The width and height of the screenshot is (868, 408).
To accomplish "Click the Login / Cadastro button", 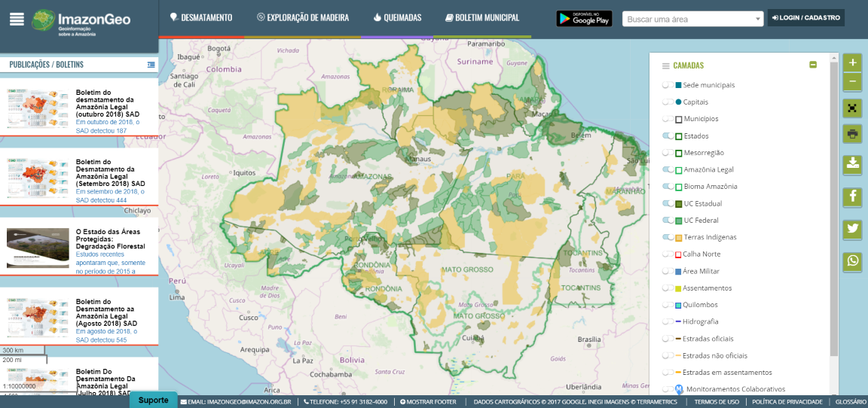I will click(x=805, y=17).
